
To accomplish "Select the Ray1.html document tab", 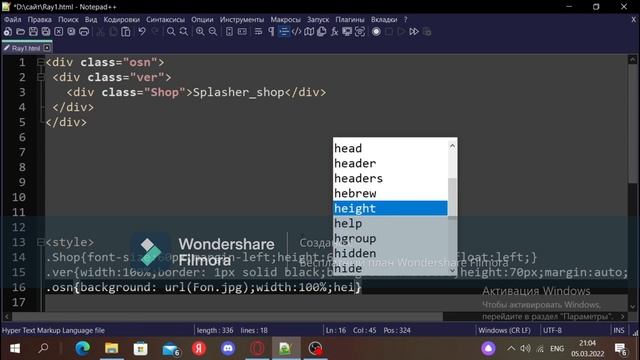I will 25,48.
